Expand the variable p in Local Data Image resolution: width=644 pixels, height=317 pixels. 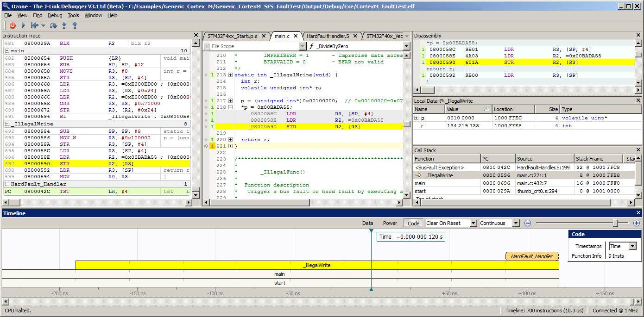tap(417, 118)
